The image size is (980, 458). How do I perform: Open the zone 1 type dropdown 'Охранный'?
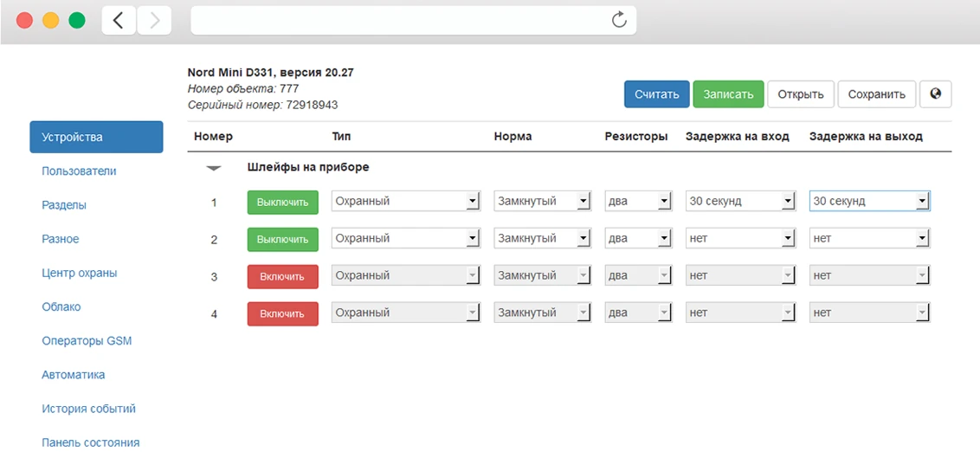coord(406,202)
